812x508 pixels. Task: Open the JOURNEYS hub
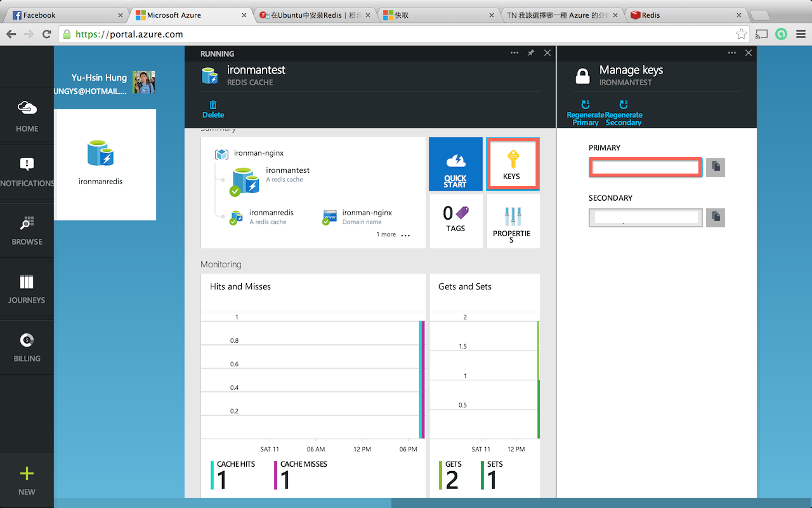tap(27, 289)
